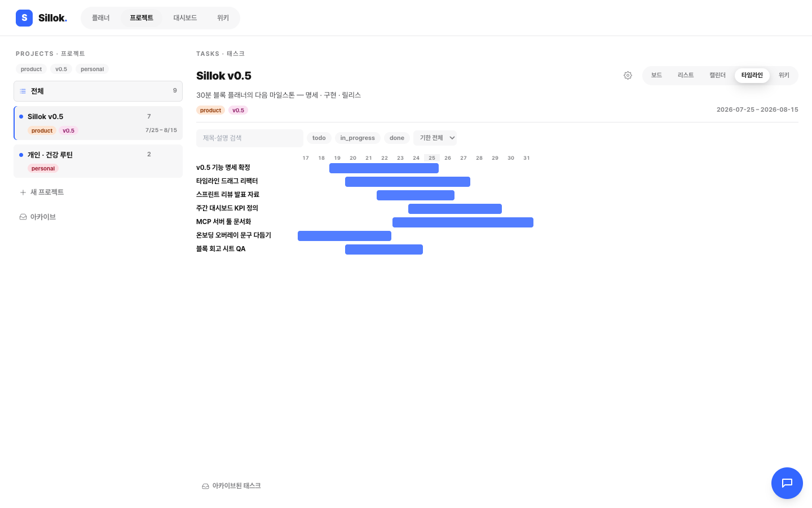The height and width of the screenshot is (508, 812).
Task: Click the task label 타임라인 드래그 리팩터
Action: tap(227, 181)
